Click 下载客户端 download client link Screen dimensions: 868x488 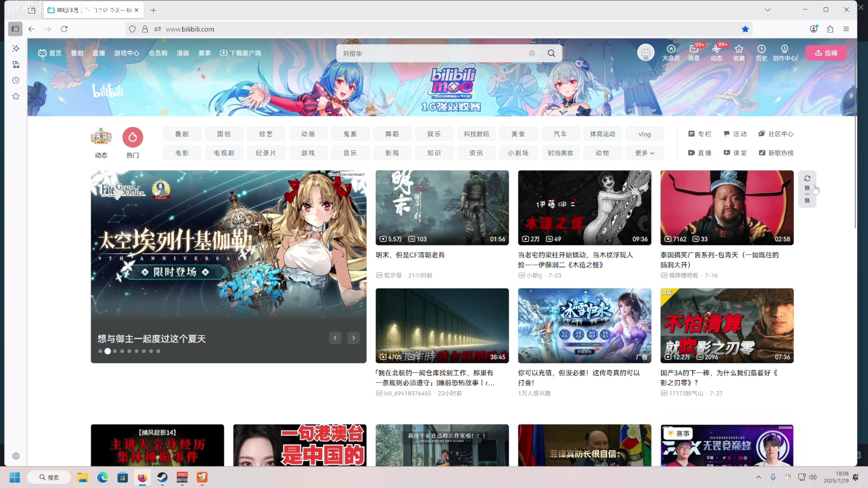click(241, 53)
